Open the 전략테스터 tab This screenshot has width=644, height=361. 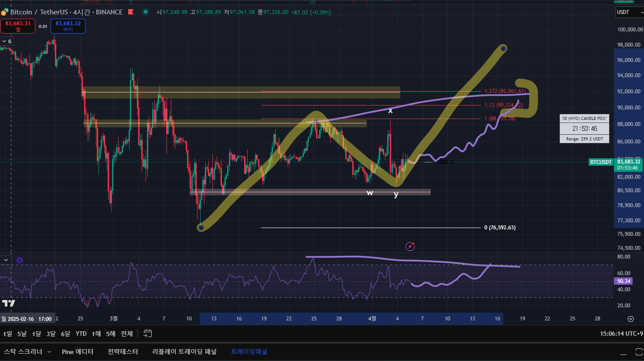point(123,351)
